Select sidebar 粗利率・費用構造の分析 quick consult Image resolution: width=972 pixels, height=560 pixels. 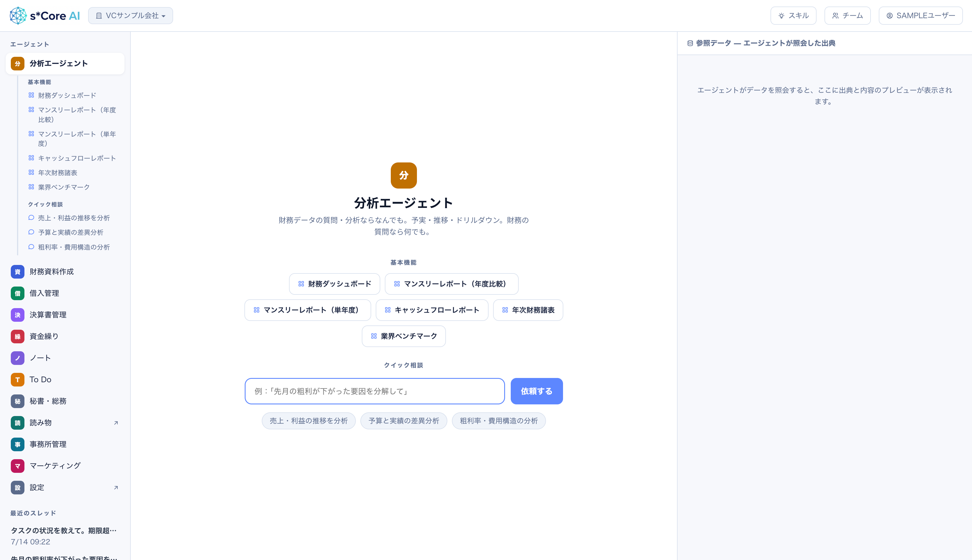coord(69,247)
